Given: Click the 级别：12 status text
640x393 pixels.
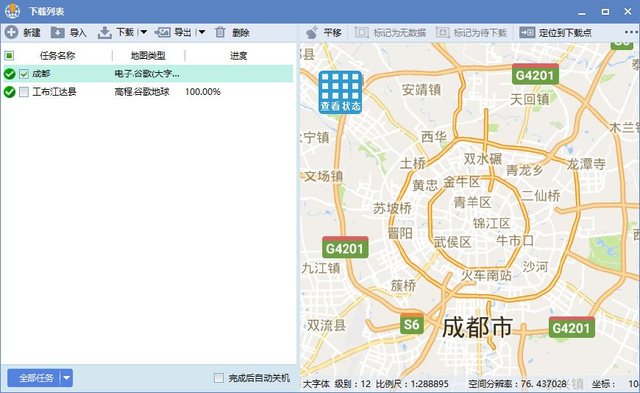Looking at the screenshot, I should point(353,384).
